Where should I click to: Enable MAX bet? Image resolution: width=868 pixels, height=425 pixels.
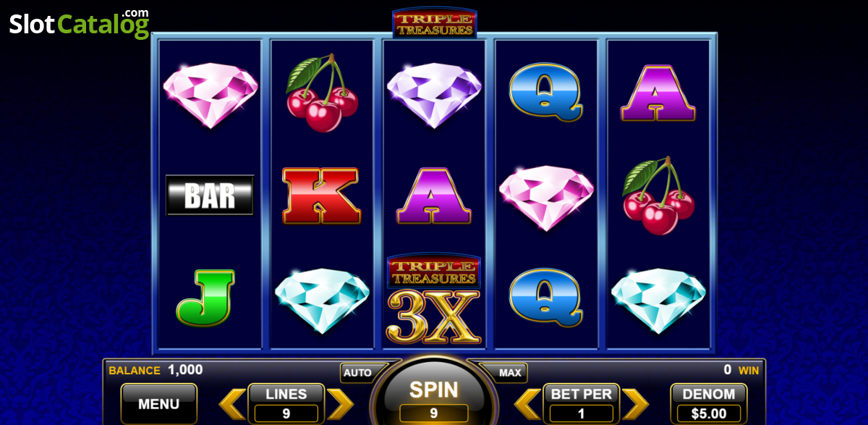[x=510, y=373]
